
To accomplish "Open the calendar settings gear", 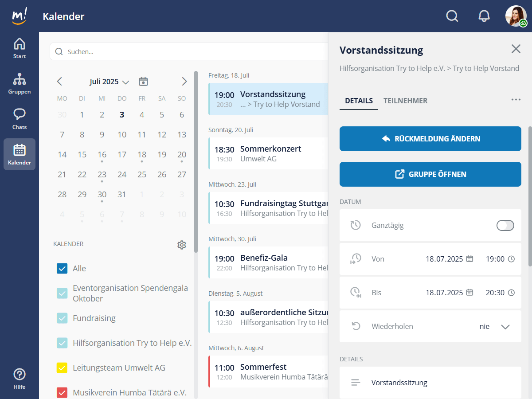I will pos(181,244).
